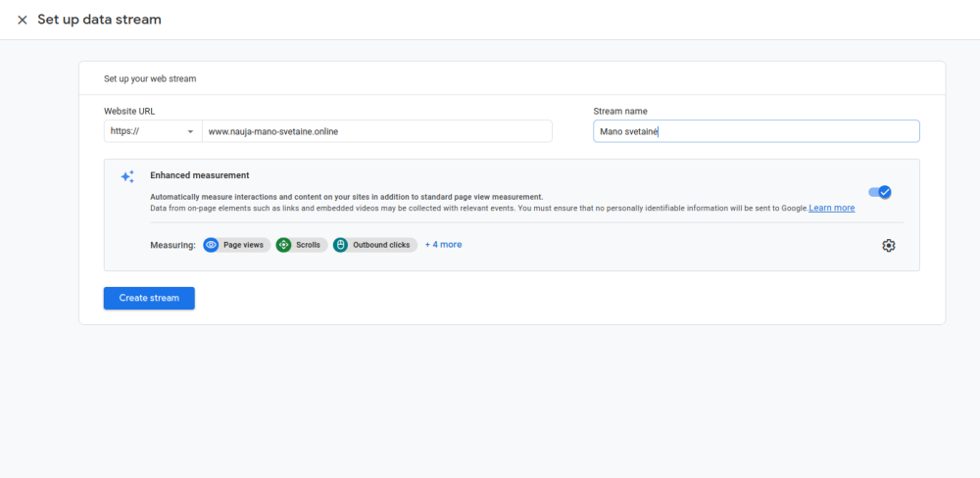Click the Outbound clicks mouse icon
This screenshot has height=478, width=980.
tap(341, 245)
